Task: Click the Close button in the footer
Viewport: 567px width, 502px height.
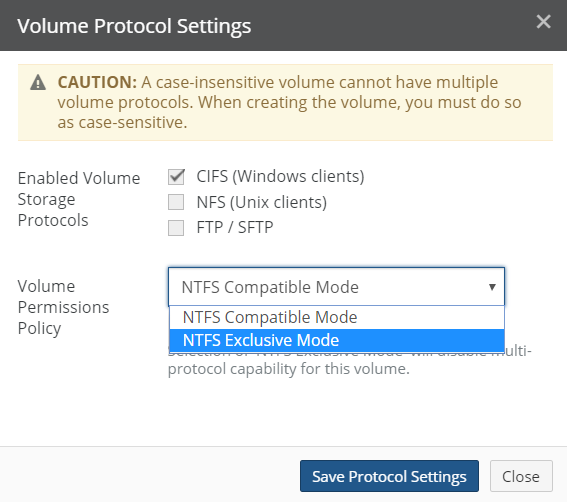Action: point(521,476)
